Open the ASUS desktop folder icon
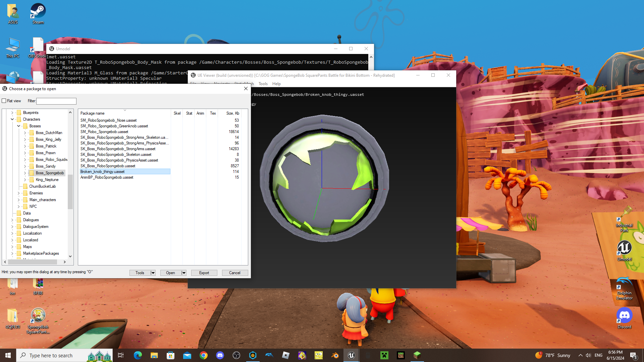644x362 pixels. 13,14
